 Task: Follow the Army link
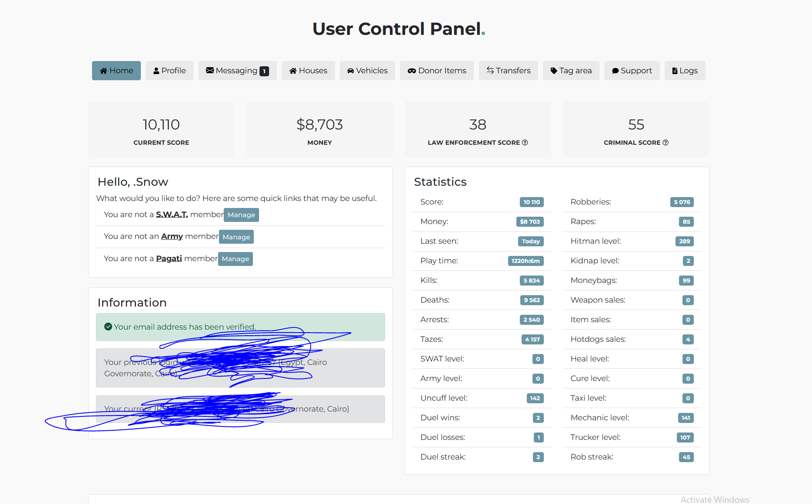click(172, 236)
